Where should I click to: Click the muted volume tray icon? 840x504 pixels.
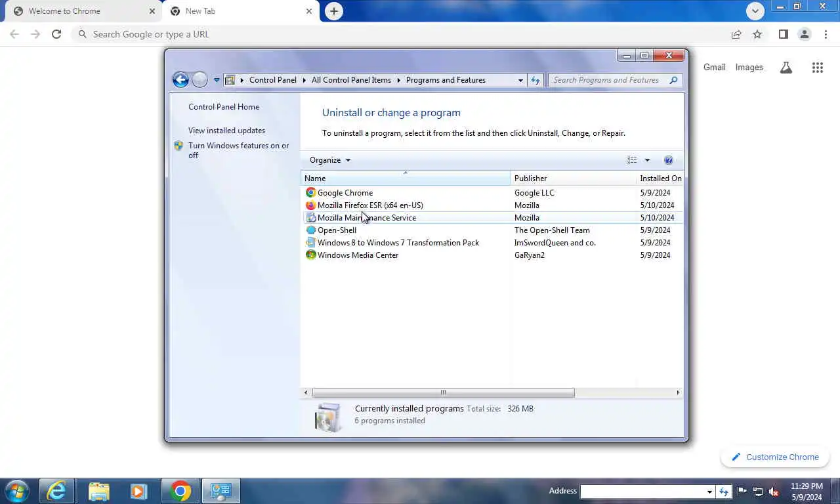pos(773,491)
